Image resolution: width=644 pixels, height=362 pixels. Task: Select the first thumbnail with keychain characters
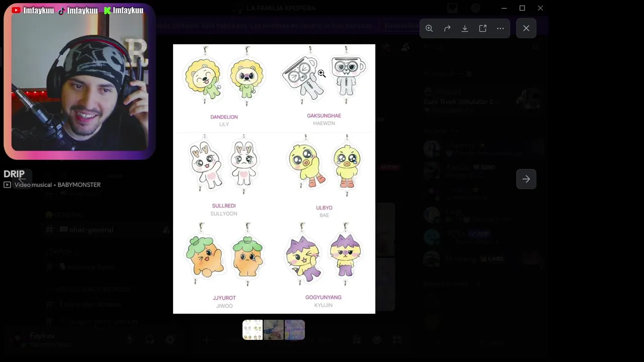[253, 330]
